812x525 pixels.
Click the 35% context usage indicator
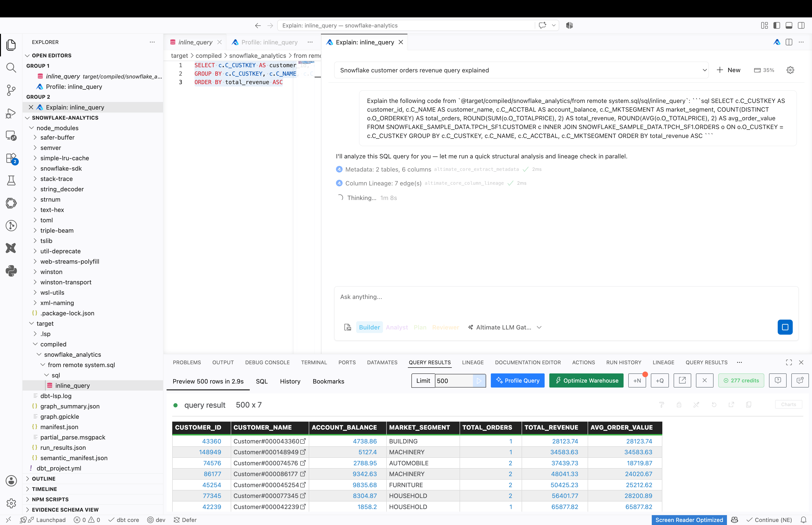[764, 70]
